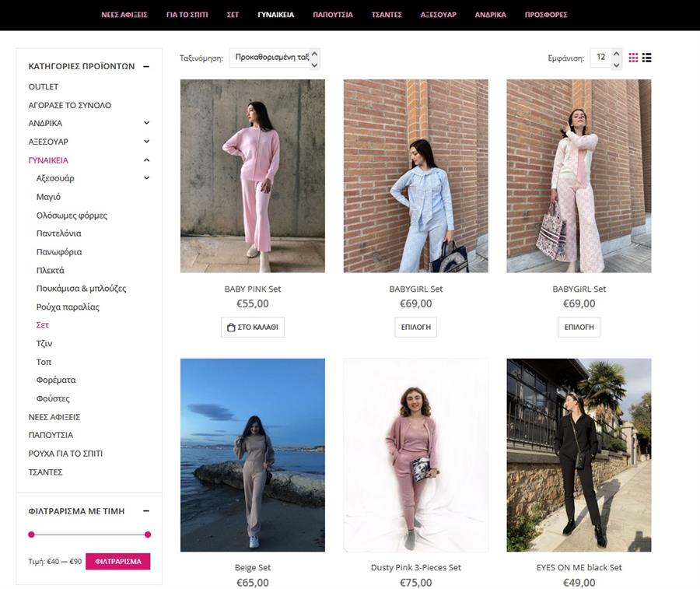Open EYES ON ME black Set photo
Viewport: 700px width, 589px height.
579,455
